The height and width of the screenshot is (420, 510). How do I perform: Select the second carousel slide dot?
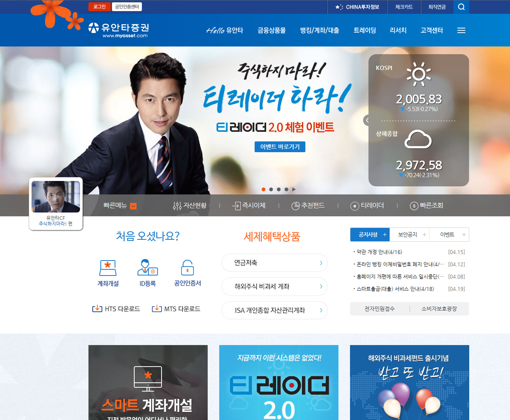pos(271,189)
